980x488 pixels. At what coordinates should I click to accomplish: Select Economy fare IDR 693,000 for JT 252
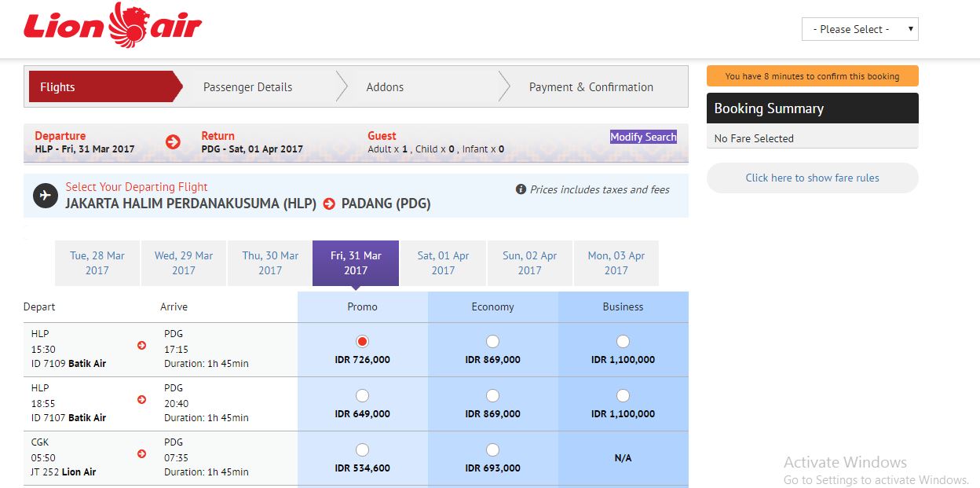pyautogui.click(x=492, y=450)
